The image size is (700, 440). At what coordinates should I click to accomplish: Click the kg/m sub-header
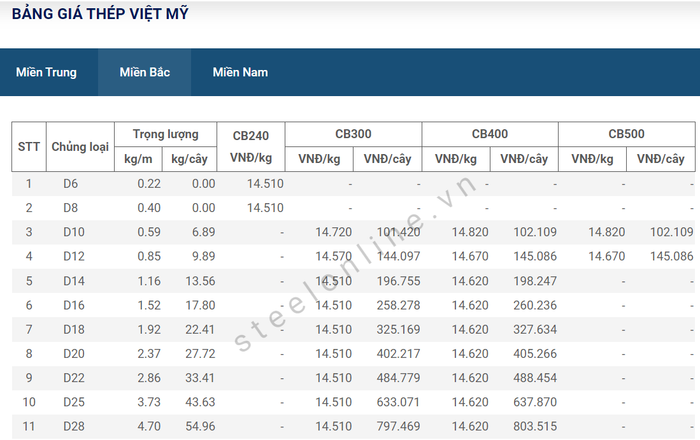pyautogui.click(x=138, y=159)
